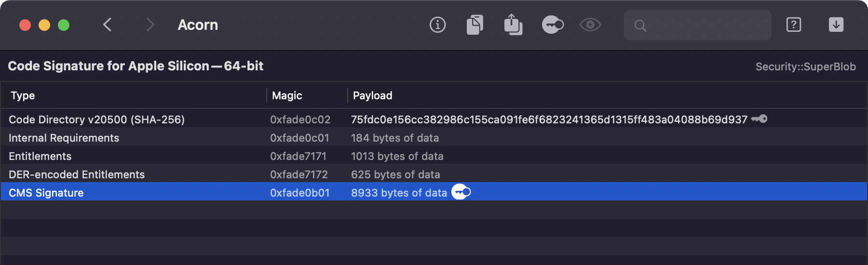Click the key toggle toolbar icon
This screenshot has height=265, width=868.
tap(553, 25)
